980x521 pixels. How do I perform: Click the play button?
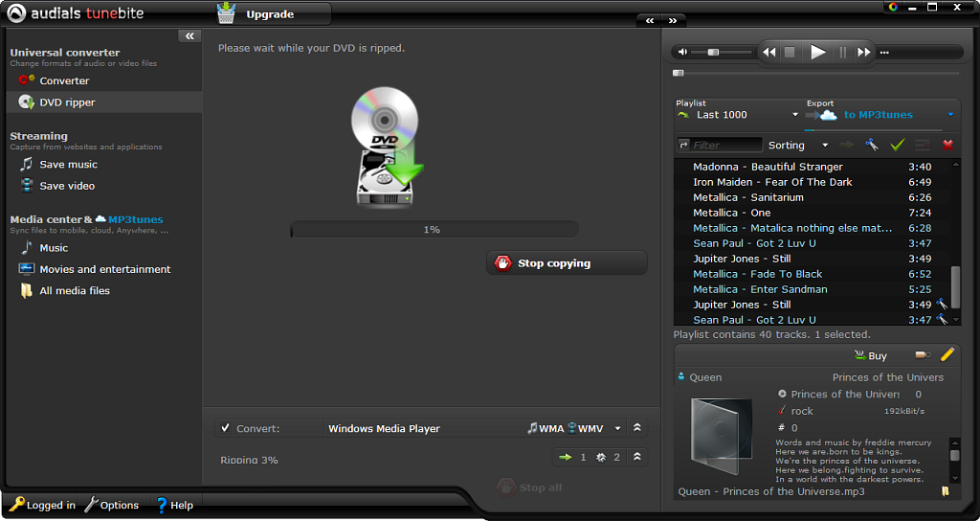point(817,52)
